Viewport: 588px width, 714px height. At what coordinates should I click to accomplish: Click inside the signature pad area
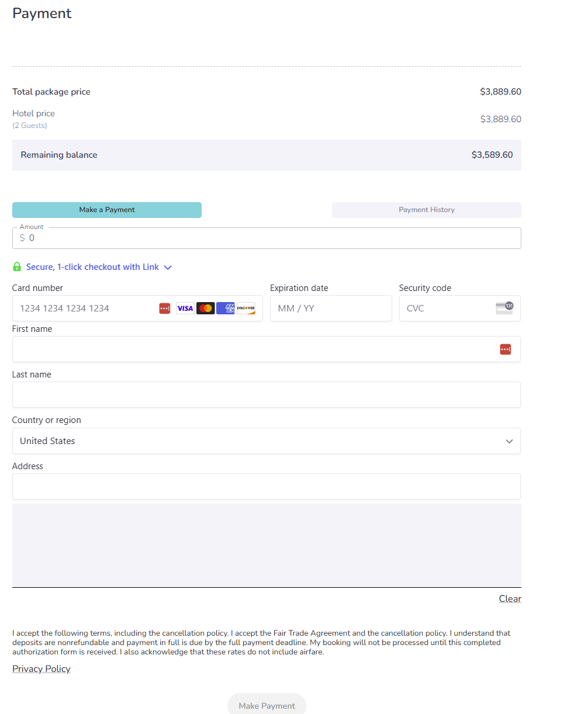pyautogui.click(x=267, y=543)
